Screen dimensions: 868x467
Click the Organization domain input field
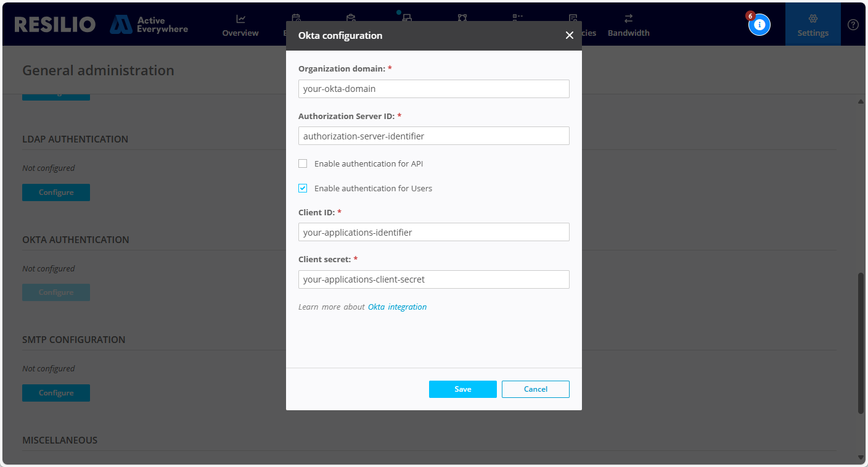433,89
